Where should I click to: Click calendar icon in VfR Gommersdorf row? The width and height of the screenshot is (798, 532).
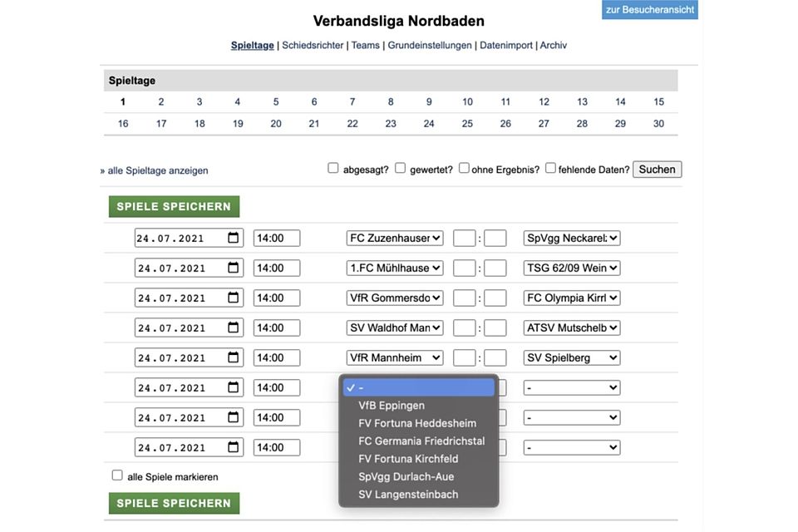coord(234,298)
